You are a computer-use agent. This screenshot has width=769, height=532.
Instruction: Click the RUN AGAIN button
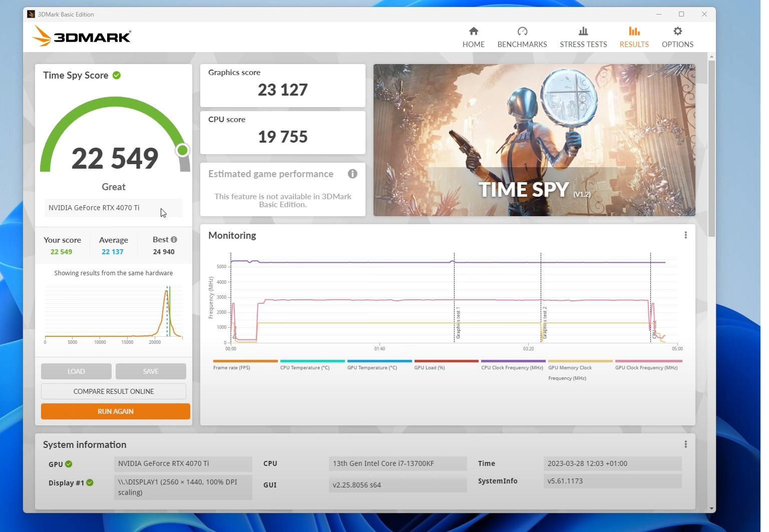(116, 411)
